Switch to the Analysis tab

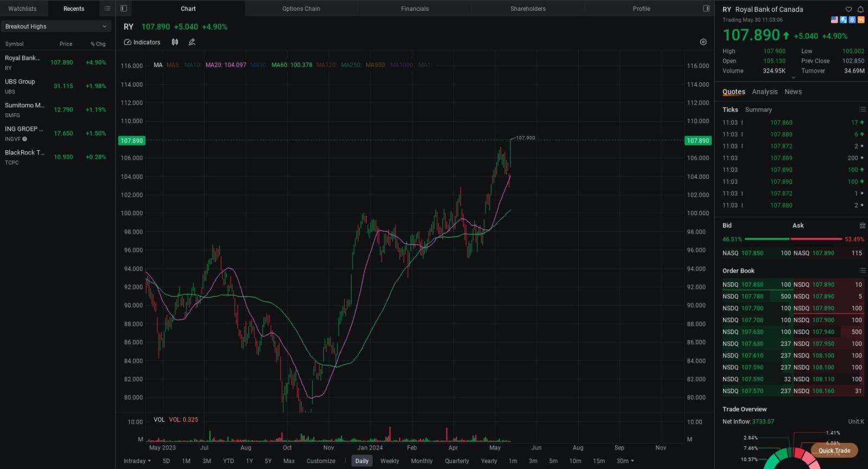tap(765, 92)
